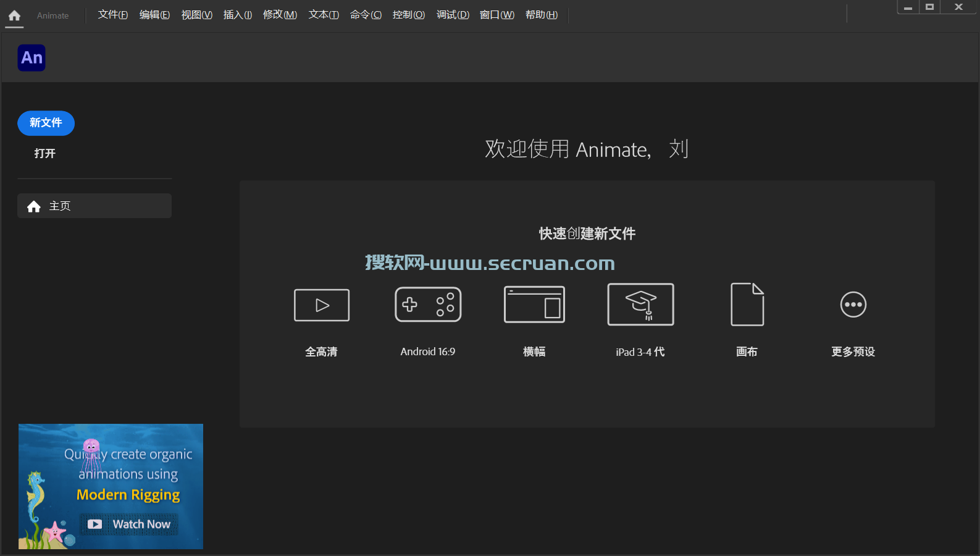
Task: Click the 打开 button
Action: point(44,153)
